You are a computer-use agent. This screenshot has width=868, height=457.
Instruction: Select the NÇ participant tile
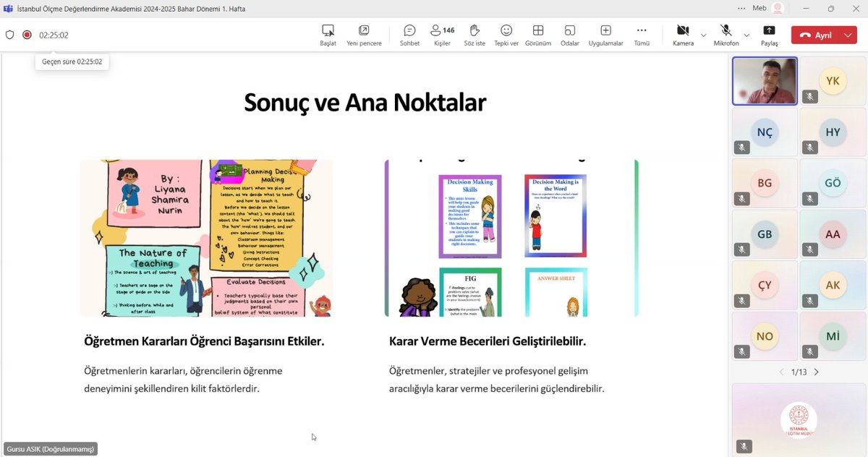765,132
